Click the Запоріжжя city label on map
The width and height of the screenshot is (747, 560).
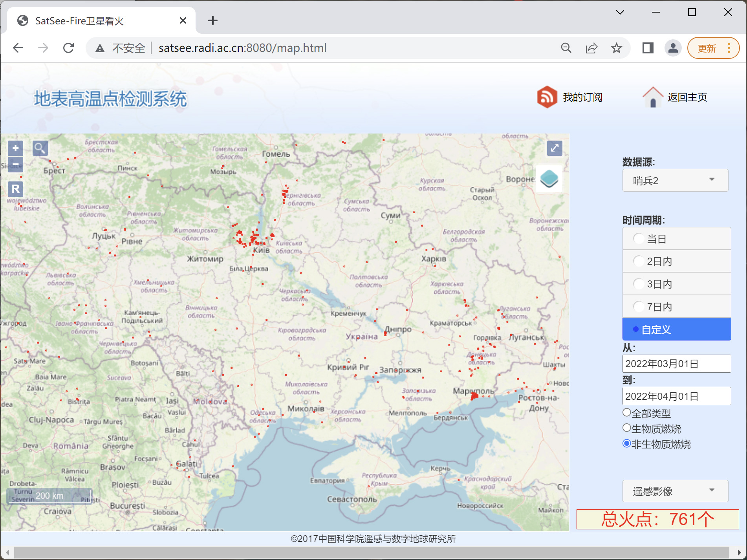coord(400,370)
